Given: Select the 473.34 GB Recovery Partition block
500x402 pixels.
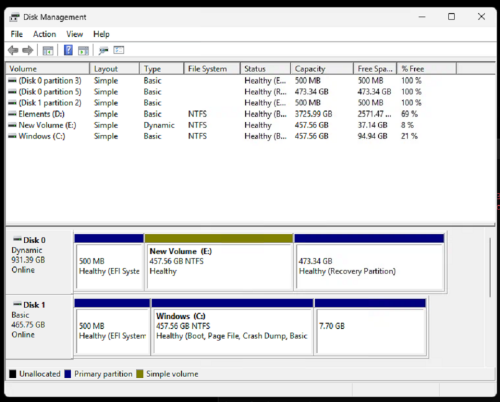Looking at the screenshot, I should pyautogui.click(x=369, y=262).
